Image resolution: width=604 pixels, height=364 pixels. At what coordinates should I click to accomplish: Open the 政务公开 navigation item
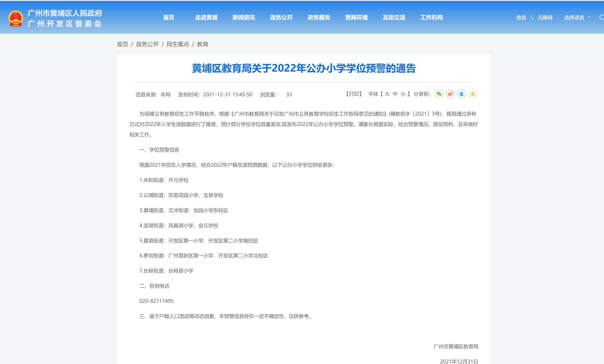pyautogui.click(x=281, y=17)
